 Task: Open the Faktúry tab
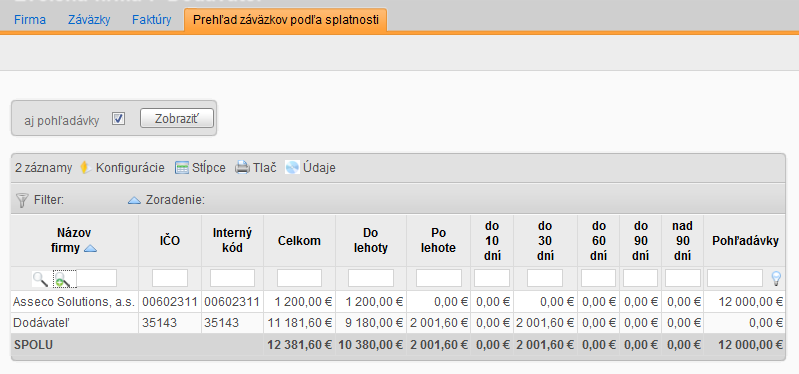pyautogui.click(x=151, y=20)
